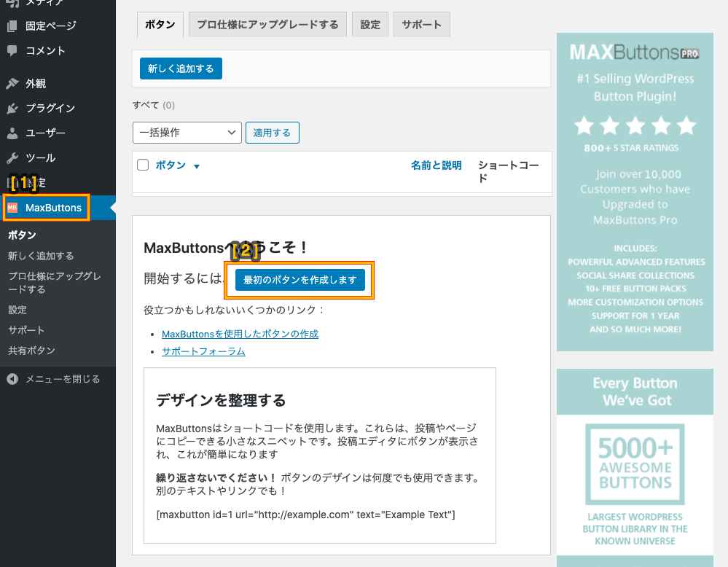Open sidebar submenu 新しく追加する
This screenshot has width=728, height=567.
click(41, 256)
